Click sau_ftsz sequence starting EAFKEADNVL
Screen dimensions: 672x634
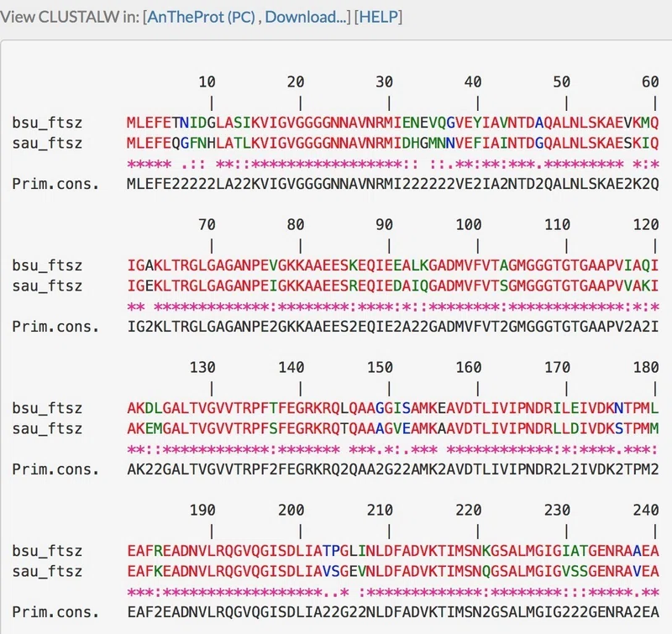point(392,571)
